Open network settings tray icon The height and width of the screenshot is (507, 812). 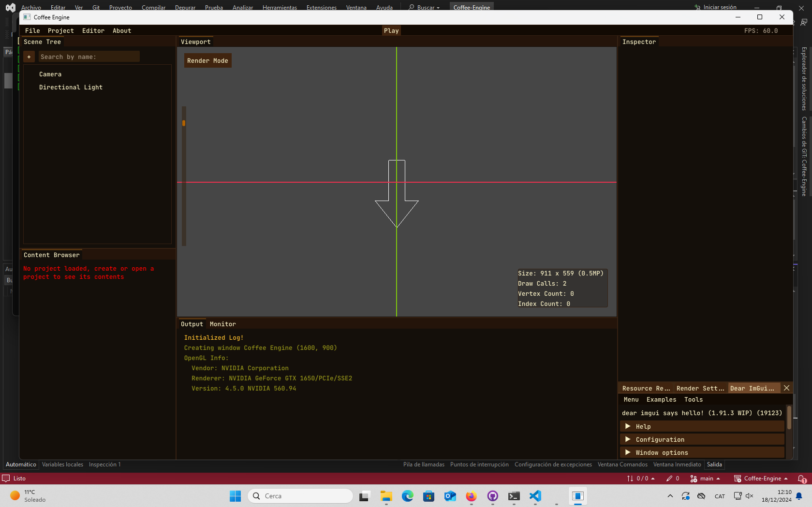738,496
